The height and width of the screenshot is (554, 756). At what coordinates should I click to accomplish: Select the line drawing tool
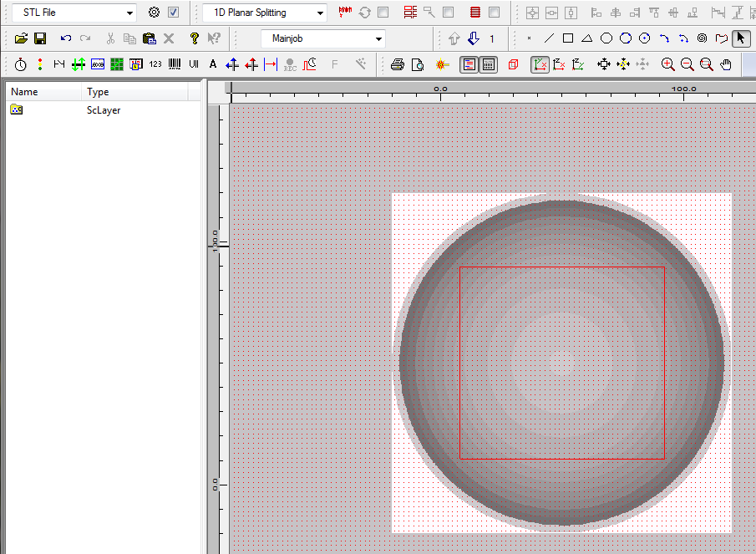coord(549,38)
